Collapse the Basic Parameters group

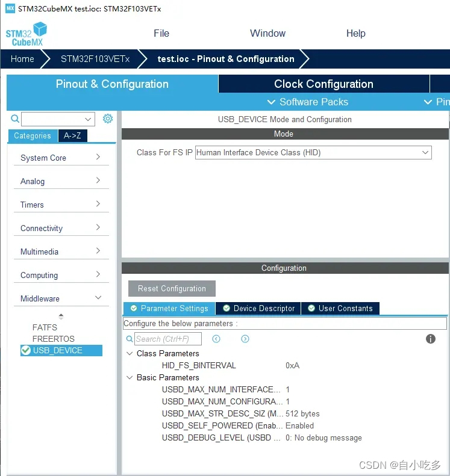[130, 377]
